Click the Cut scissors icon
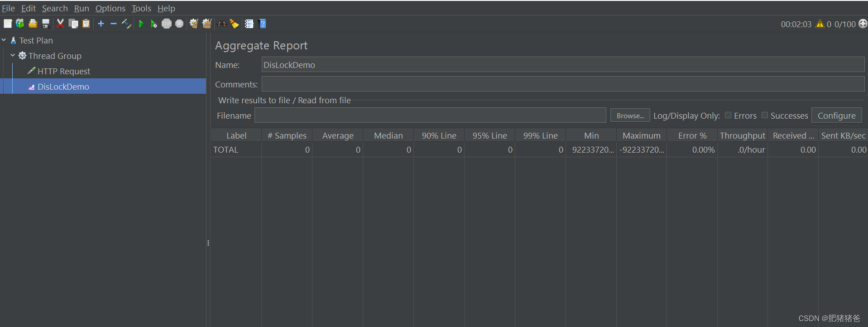This screenshot has width=868, height=327. [x=60, y=24]
